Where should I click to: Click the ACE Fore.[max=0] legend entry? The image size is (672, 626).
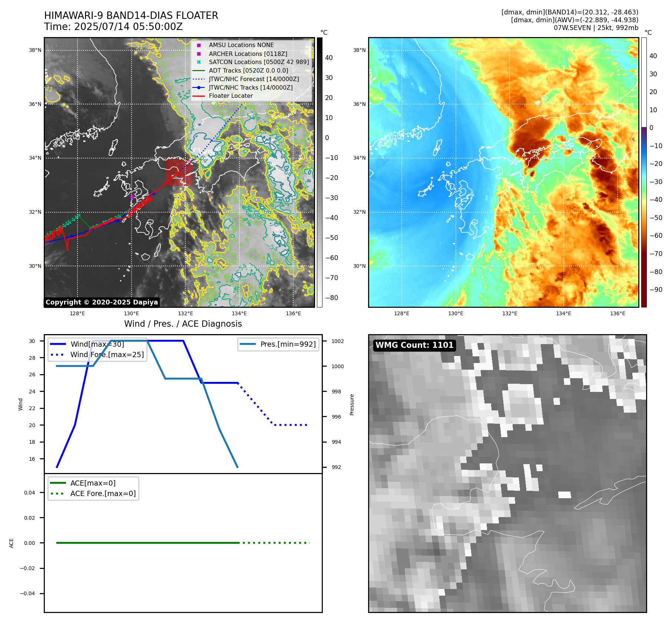point(93,493)
